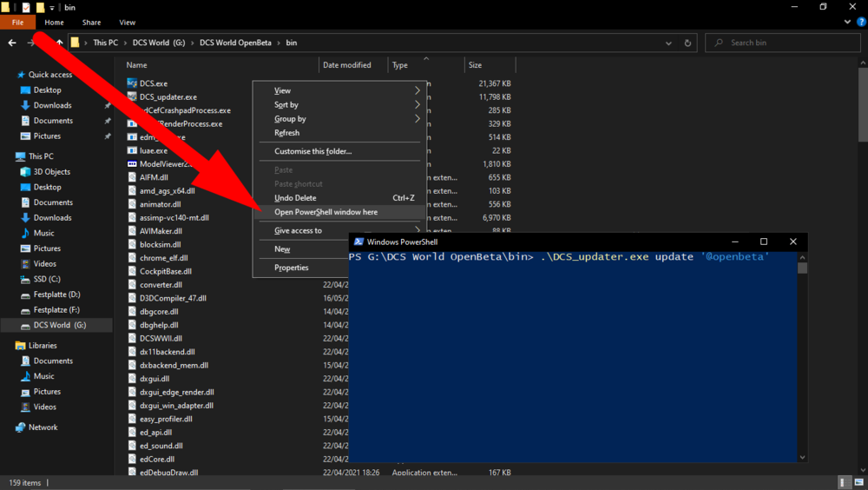Choose Undo Delete in context menu
The image size is (868, 490).
[339, 198]
